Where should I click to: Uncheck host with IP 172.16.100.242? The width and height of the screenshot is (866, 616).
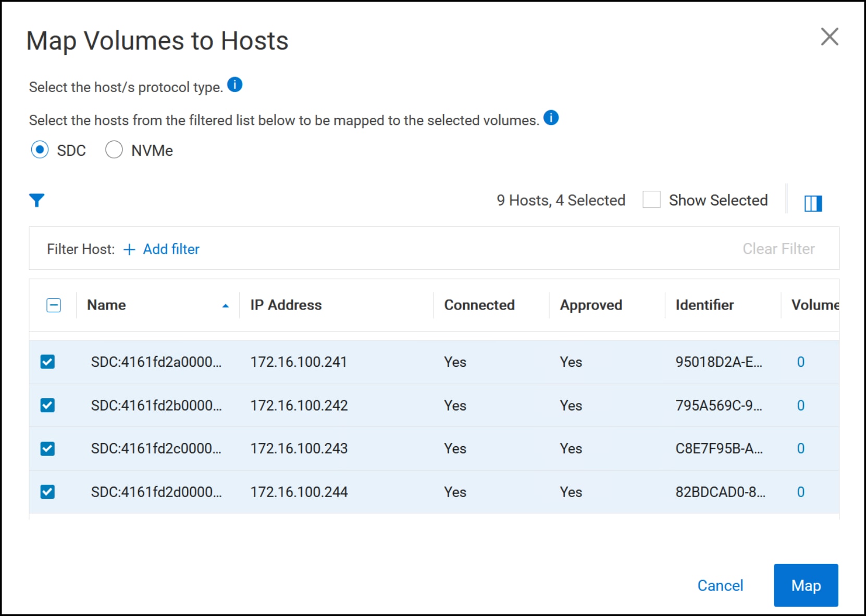(x=47, y=405)
